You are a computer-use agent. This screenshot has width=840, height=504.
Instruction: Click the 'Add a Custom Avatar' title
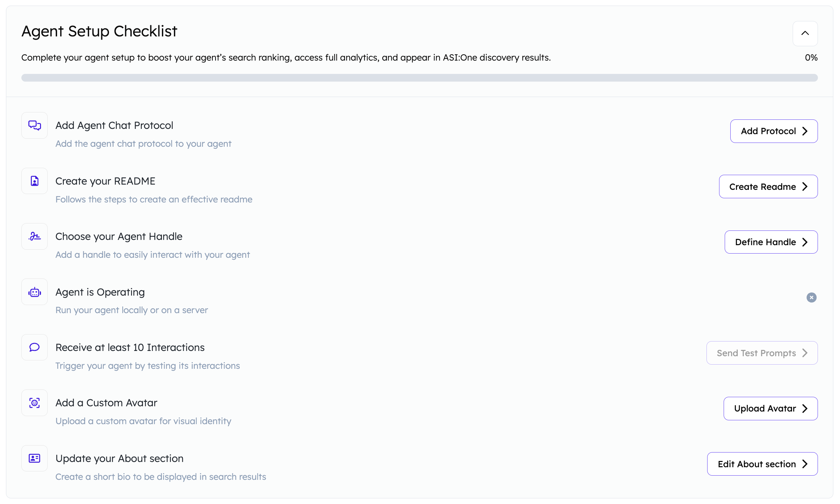[106, 403]
